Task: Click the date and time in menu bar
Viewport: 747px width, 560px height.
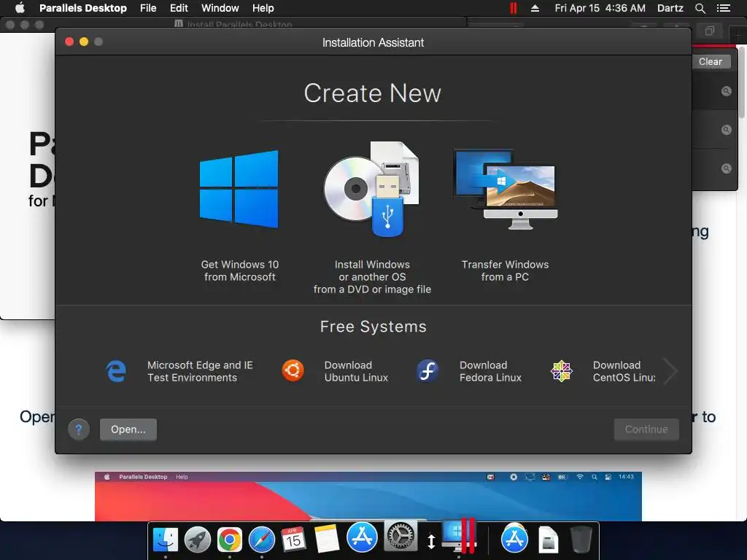Action: [x=600, y=8]
